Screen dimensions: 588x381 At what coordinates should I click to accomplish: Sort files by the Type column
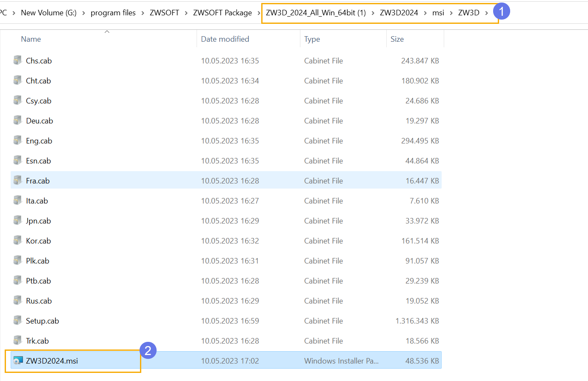coord(312,39)
